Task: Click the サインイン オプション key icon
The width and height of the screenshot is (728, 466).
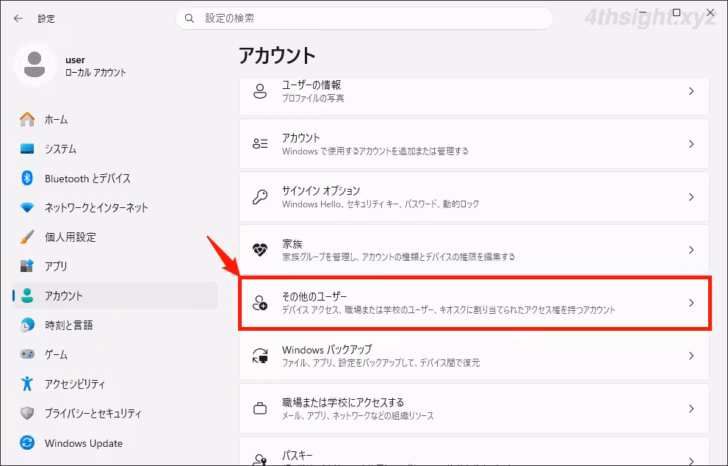Action: (260, 197)
